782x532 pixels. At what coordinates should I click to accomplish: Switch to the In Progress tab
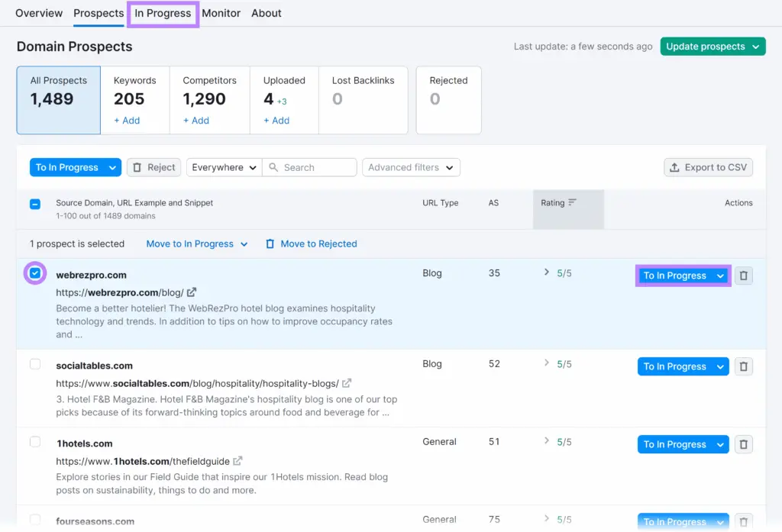click(x=163, y=13)
